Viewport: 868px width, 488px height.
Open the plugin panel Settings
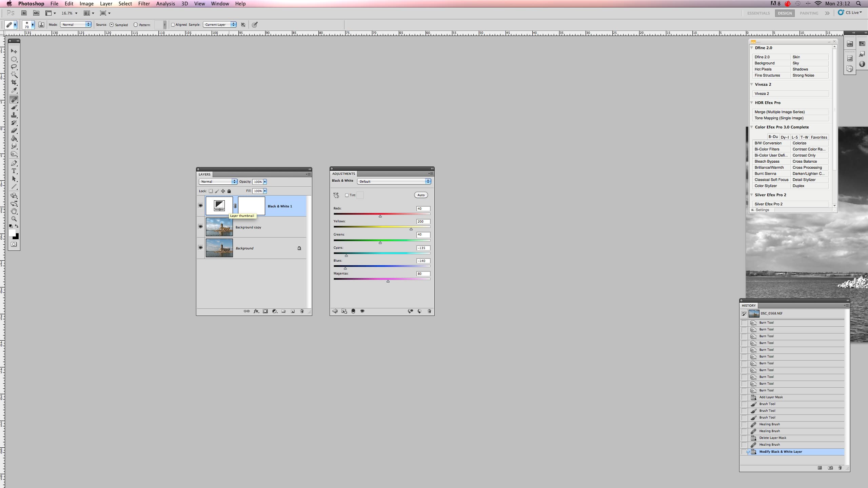762,210
